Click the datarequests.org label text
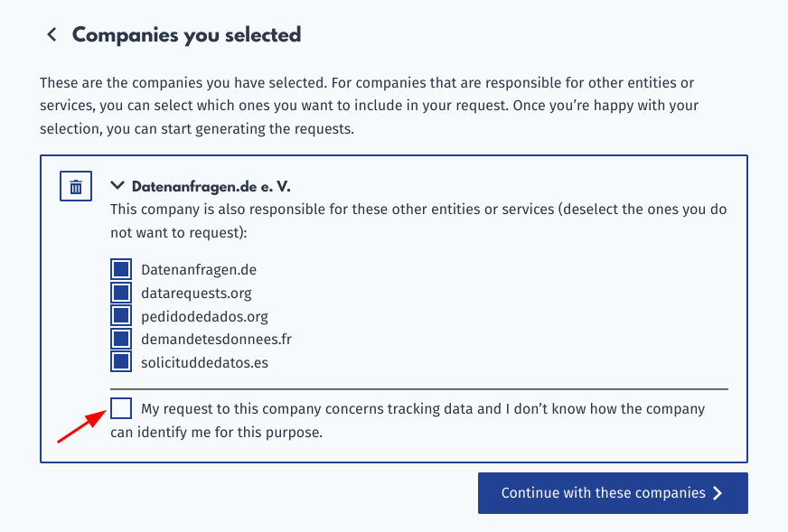 click(196, 293)
